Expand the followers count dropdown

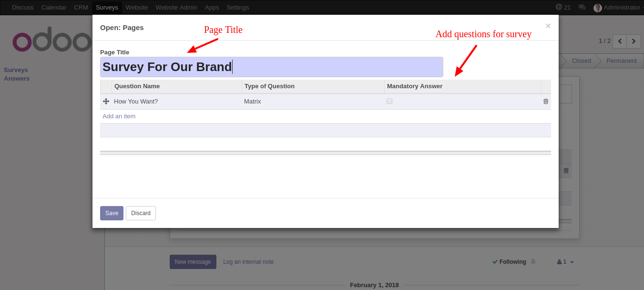[565, 262]
